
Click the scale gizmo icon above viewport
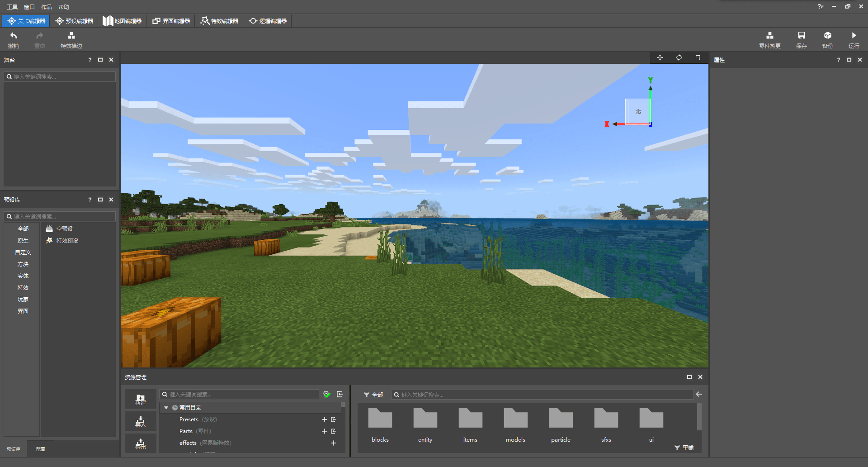click(x=698, y=57)
